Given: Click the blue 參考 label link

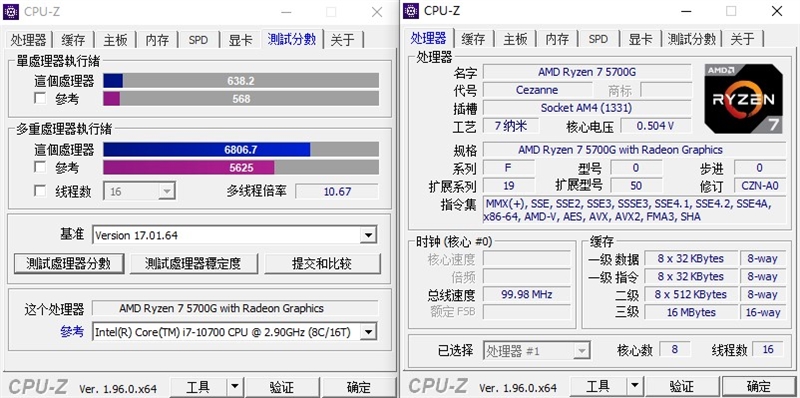Looking at the screenshot, I should coord(72,332).
